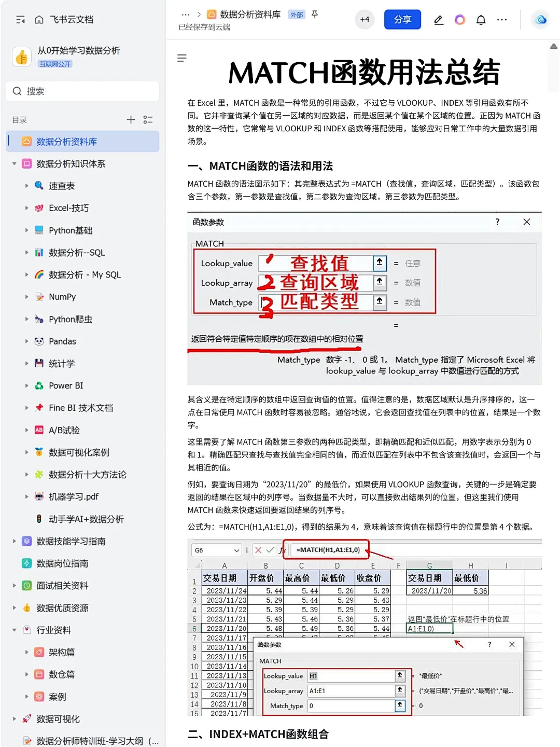Open 动手学AI+数据分析 page
The height and width of the screenshot is (747, 560).
[x=86, y=519]
